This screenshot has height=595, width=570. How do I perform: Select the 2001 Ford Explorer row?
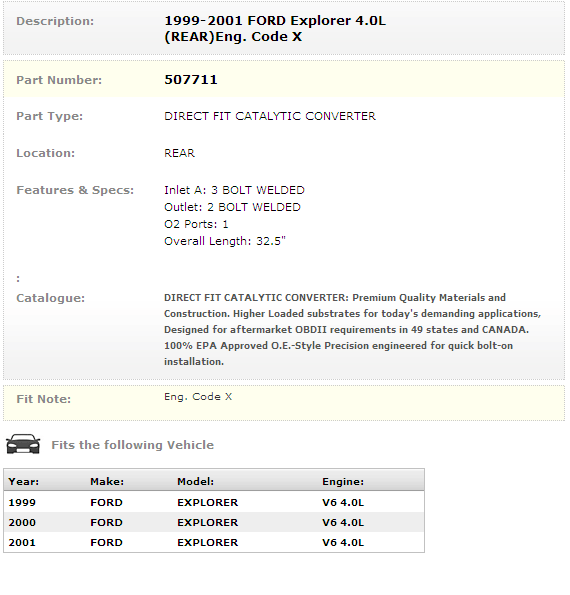coord(214,543)
